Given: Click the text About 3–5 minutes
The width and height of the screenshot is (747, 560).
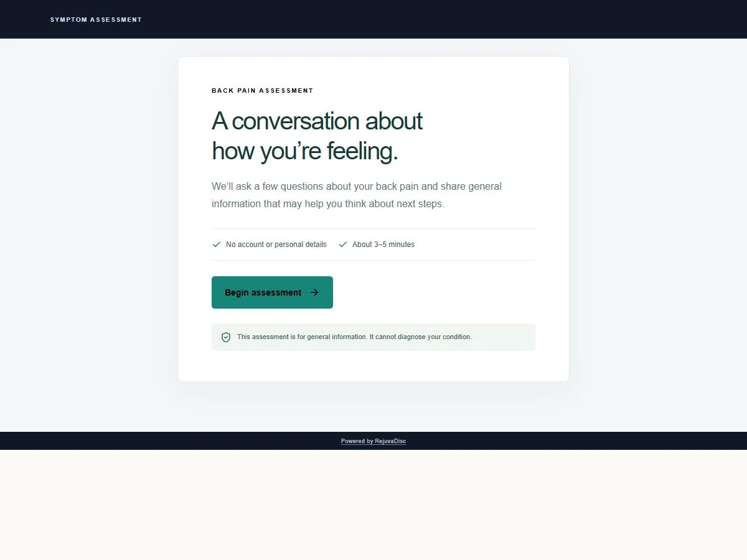Looking at the screenshot, I should pos(383,245).
